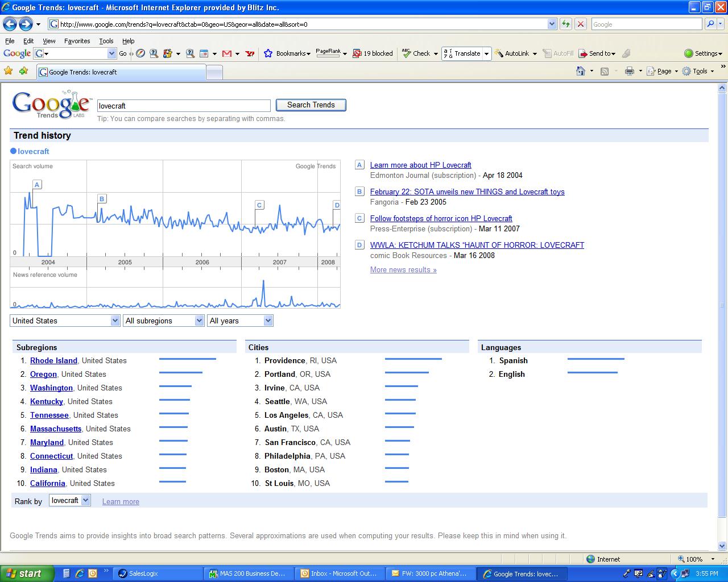Click the highlighter pen icon in Google Toolbar

pyautogui.click(x=626, y=53)
